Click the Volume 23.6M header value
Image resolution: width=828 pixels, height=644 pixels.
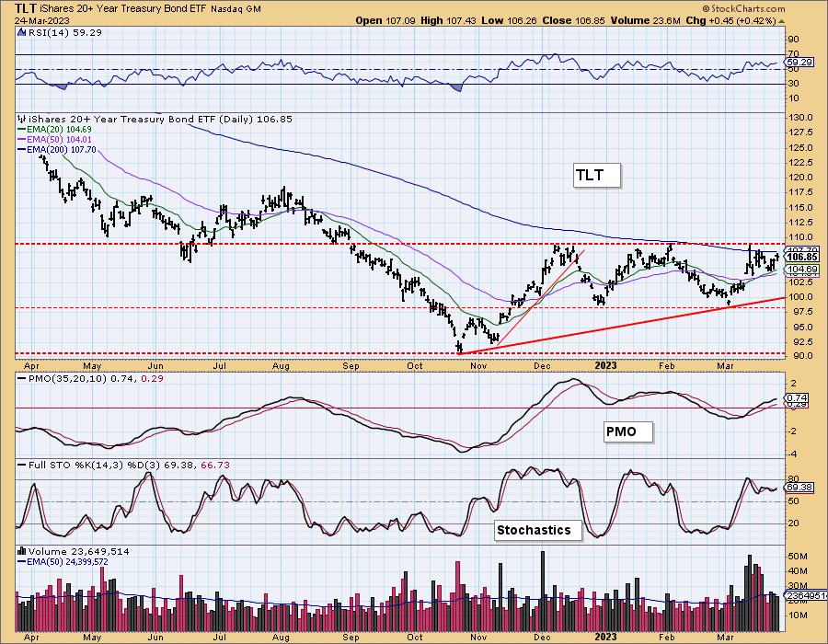(645, 20)
